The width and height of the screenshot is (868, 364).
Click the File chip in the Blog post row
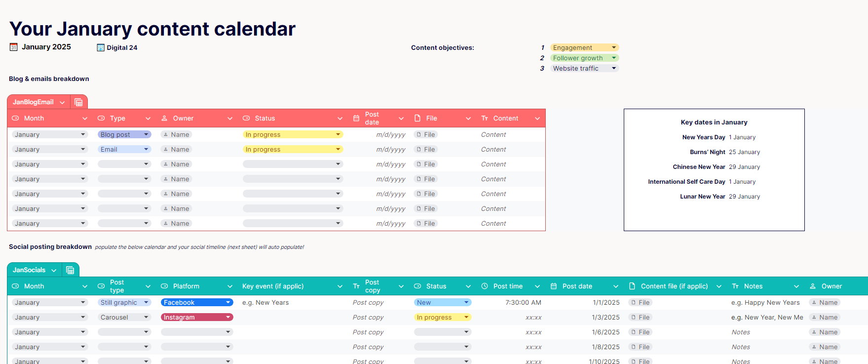(426, 135)
